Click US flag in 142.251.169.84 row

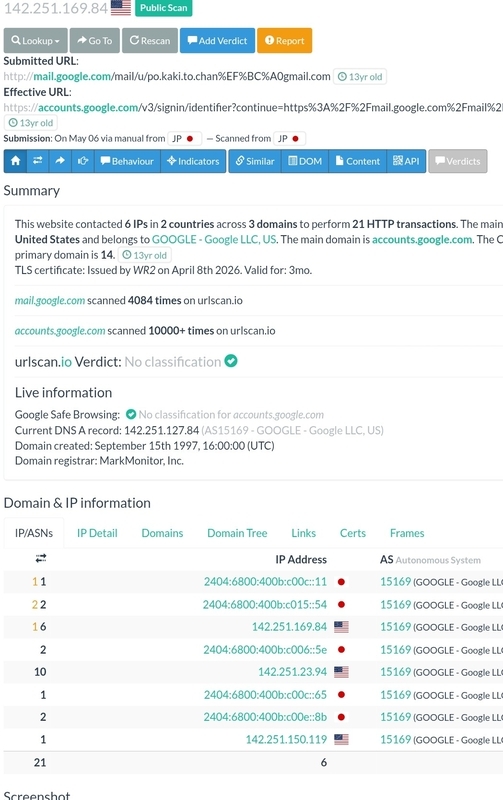341,627
